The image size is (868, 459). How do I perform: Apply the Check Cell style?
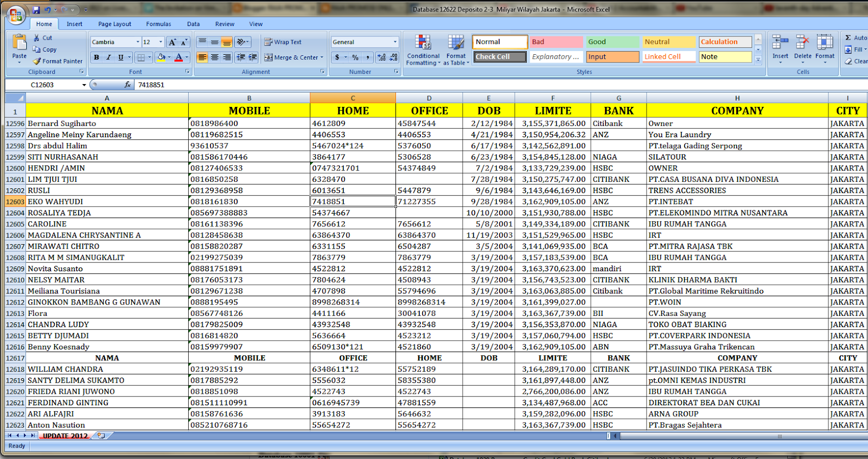click(x=500, y=56)
